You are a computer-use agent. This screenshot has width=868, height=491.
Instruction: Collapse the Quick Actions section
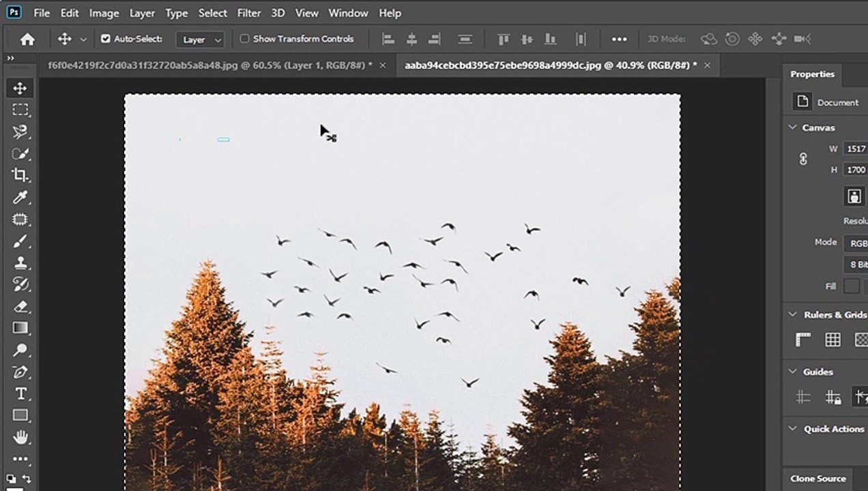coord(792,429)
